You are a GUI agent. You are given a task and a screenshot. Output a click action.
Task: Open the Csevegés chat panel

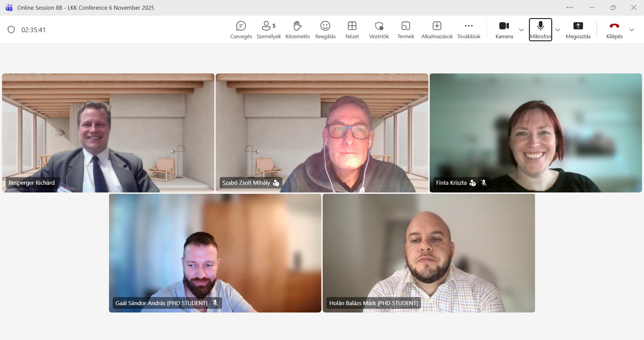coord(241,30)
